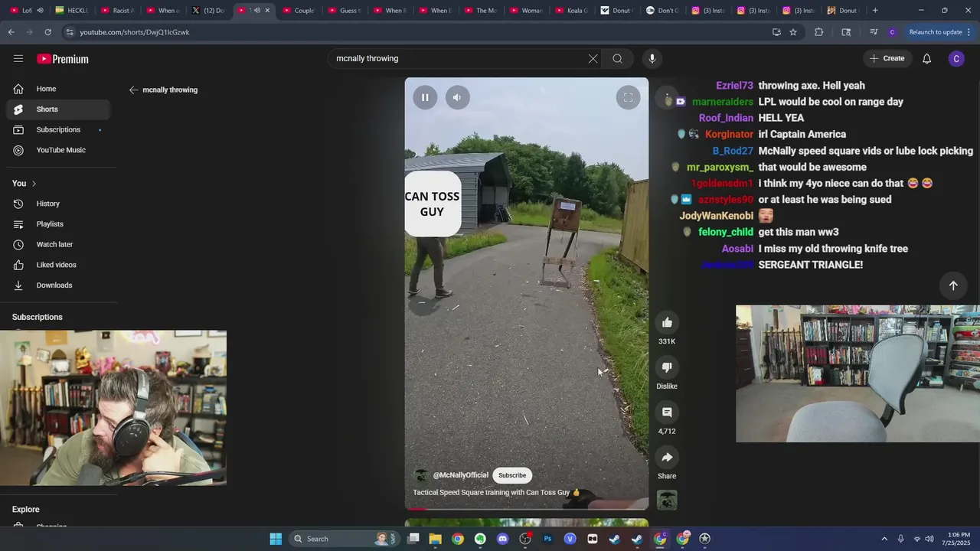This screenshot has width=980, height=551.
Task: Open browser extensions puzzle icon
Action: coord(818,32)
